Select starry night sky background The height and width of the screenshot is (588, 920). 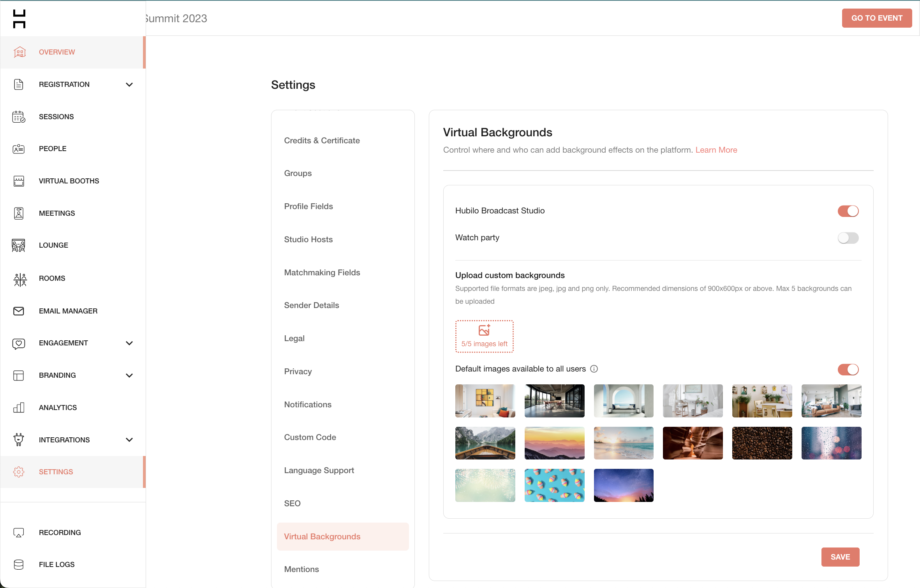(x=624, y=486)
